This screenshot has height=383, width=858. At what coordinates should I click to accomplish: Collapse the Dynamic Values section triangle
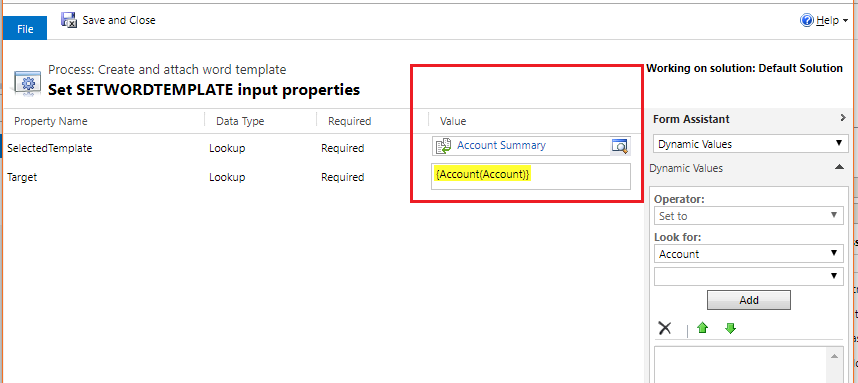[839, 167]
